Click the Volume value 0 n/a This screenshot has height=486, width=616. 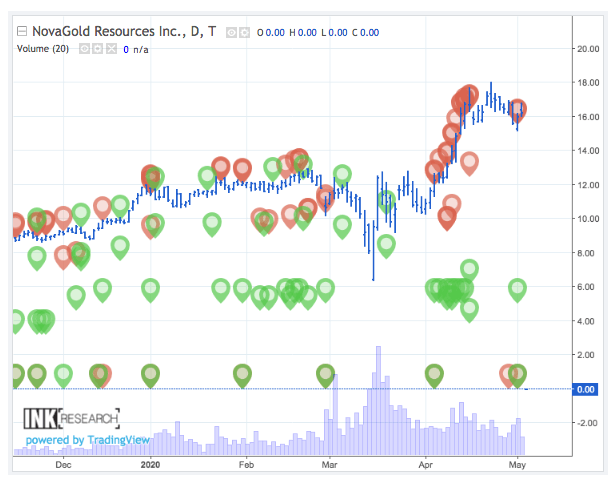coord(136,50)
